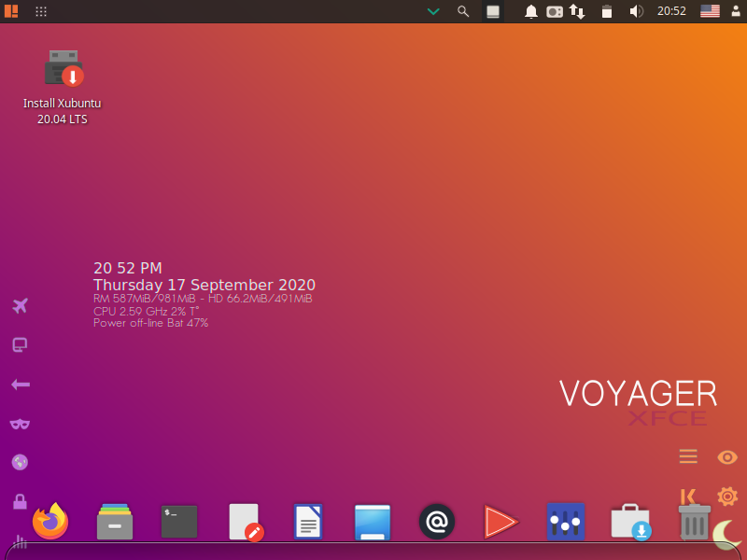Image resolution: width=747 pixels, height=560 pixels.
Task: Launch the red play-triangle media player
Action: coord(500,521)
